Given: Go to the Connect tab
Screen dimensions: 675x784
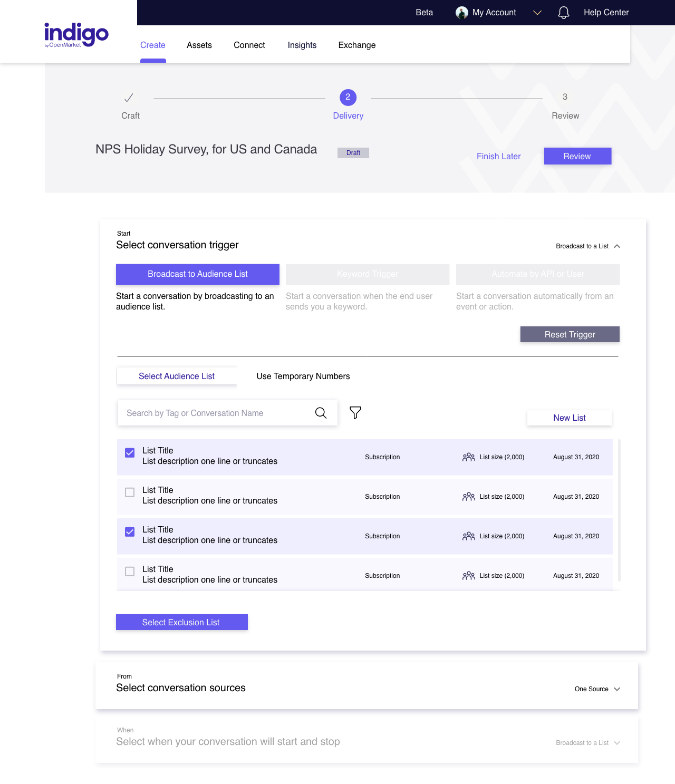Looking at the screenshot, I should pyautogui.click(x=249, y=45).
